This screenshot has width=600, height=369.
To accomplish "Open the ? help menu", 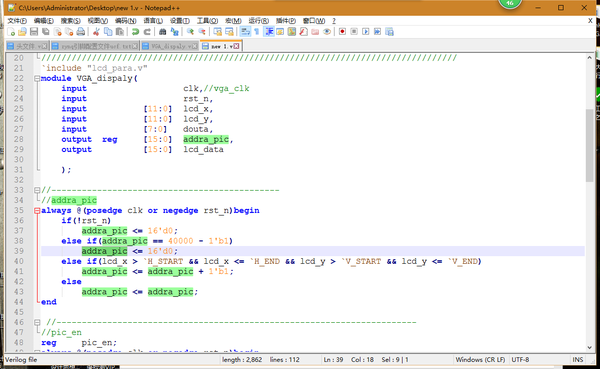I will tap(334, 21).
